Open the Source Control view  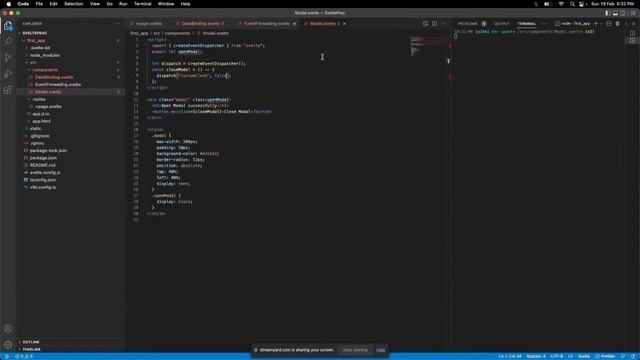(x=8, y=58)
